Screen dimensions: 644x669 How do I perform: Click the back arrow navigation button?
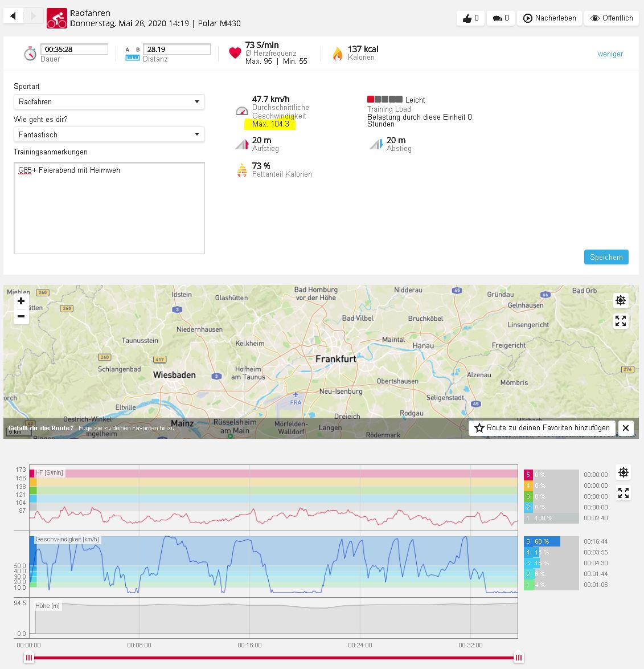point(14,17)
